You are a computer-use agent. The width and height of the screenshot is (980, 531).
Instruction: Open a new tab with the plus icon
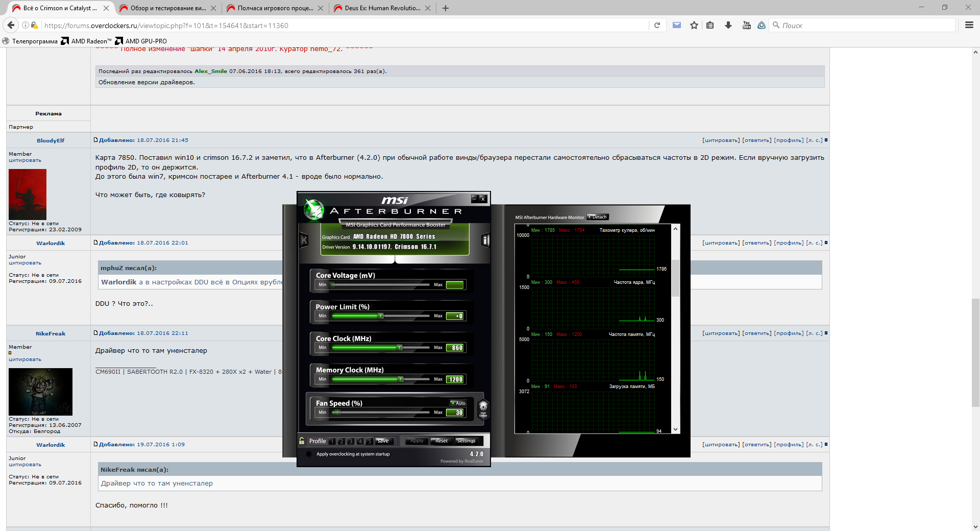(x=446, y=8)
